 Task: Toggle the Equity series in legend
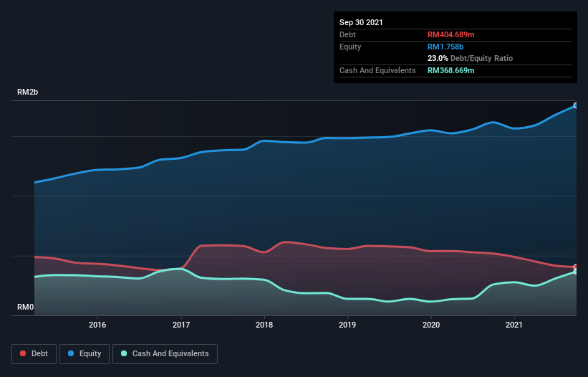pos(84,353)
